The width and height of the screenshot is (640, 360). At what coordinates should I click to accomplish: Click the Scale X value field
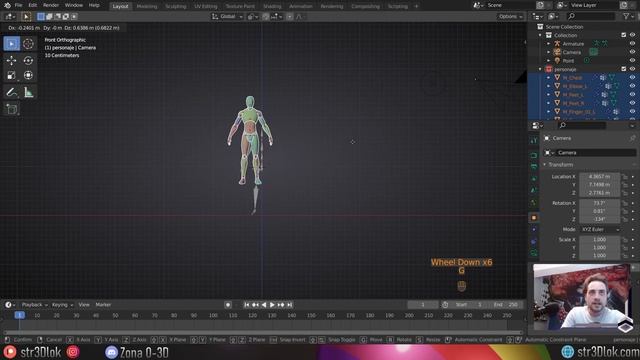click(600, 240)
